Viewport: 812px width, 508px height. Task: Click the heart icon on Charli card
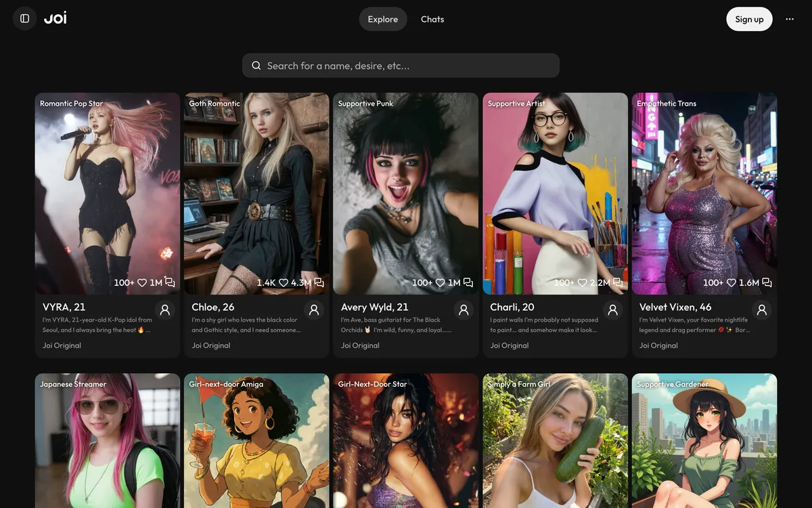(x=582, y=282)
